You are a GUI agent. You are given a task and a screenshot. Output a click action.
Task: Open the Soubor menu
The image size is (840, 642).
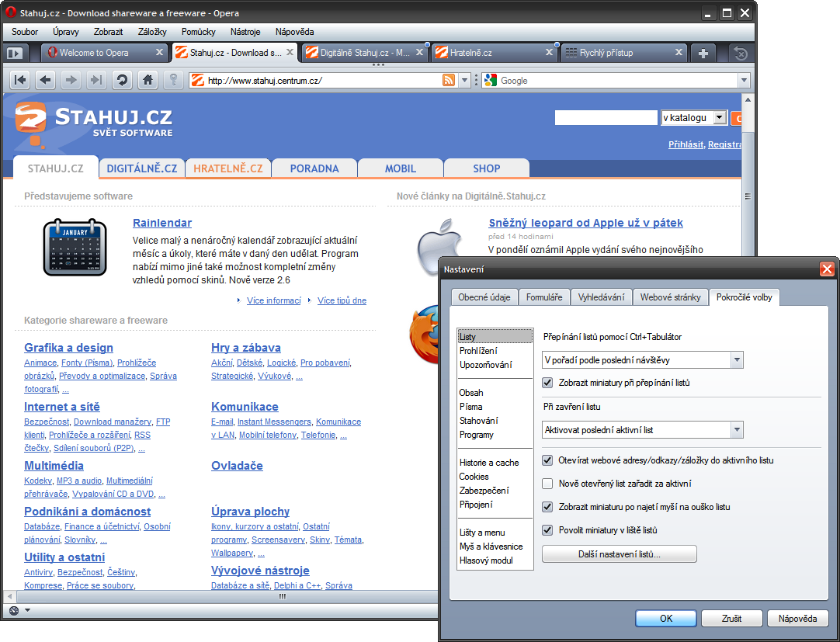click(x=25, y=32)
